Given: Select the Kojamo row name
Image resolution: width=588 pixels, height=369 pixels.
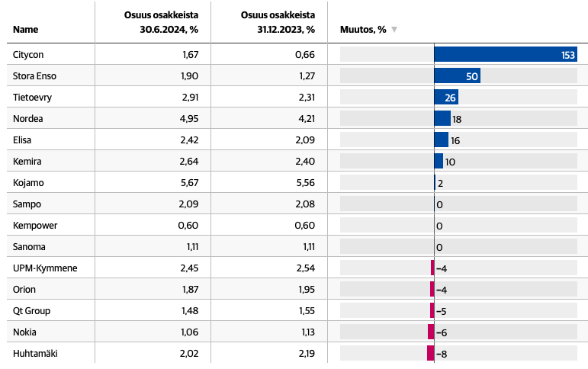Looking at the screenshot, I should (x=28, y=183).
